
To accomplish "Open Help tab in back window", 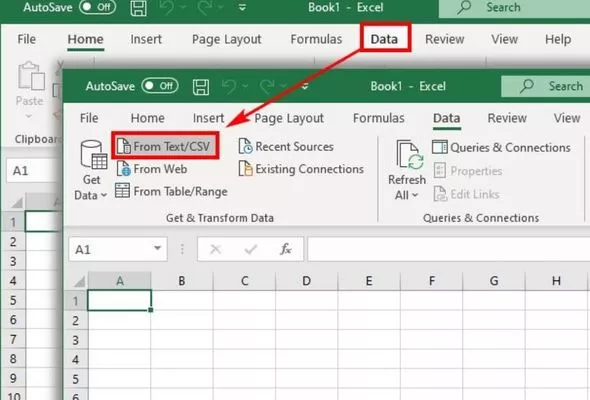I will point(558,39).
